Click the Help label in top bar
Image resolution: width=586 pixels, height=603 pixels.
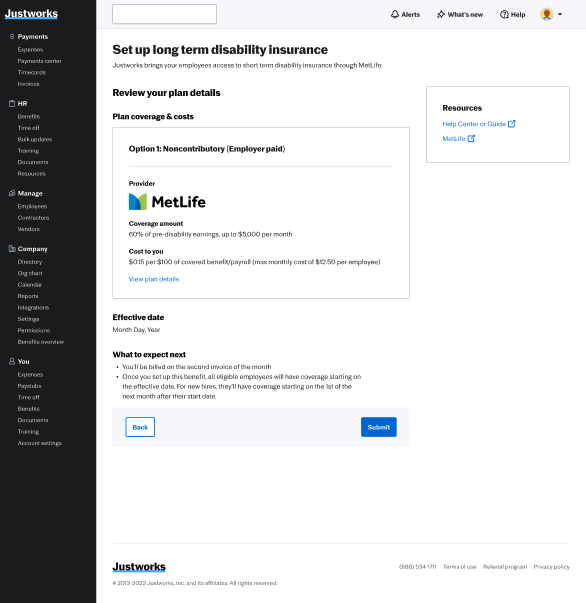tap(518, 15)
